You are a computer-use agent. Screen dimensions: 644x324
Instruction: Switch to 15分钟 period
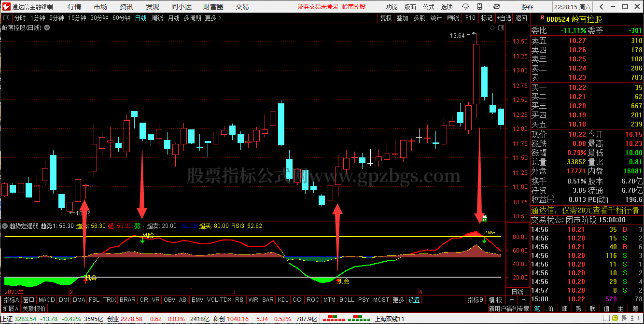(x=77, y=18)
